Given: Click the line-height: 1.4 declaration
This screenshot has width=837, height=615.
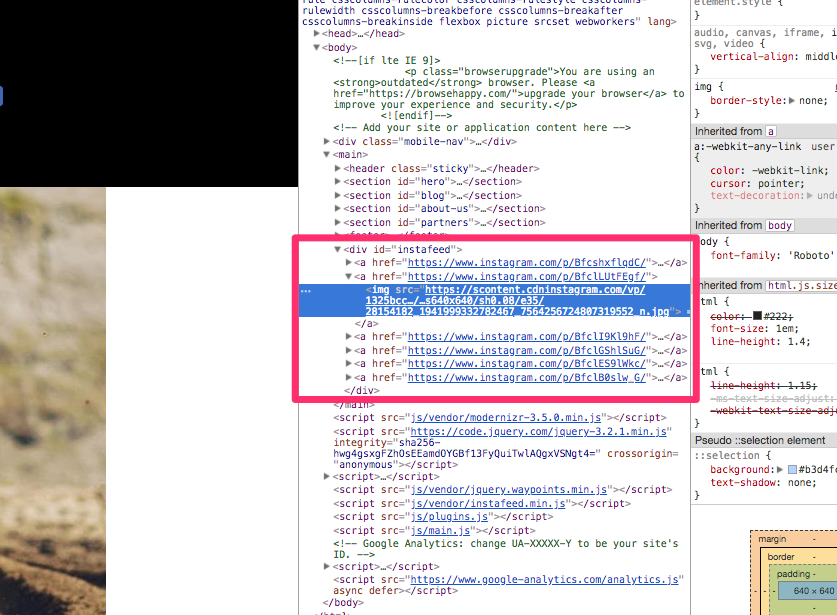Looking at the screenshot, I should click(760, 342).
